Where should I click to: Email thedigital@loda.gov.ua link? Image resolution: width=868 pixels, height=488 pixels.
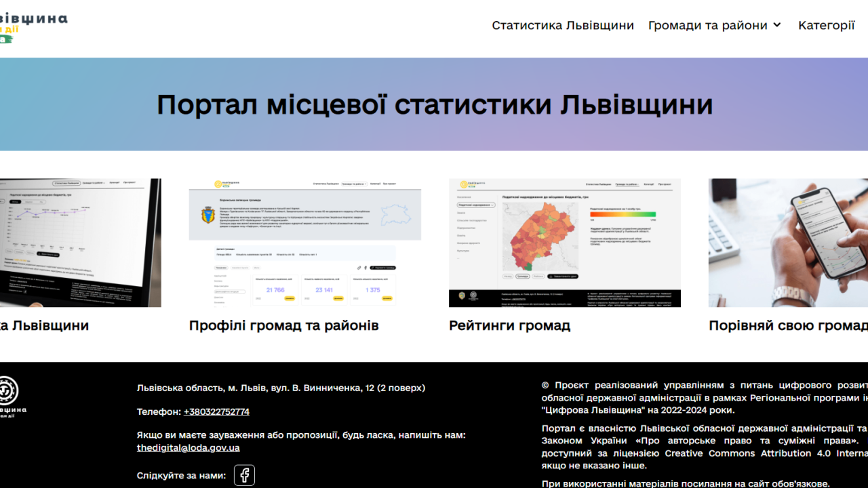pos(188,447)
